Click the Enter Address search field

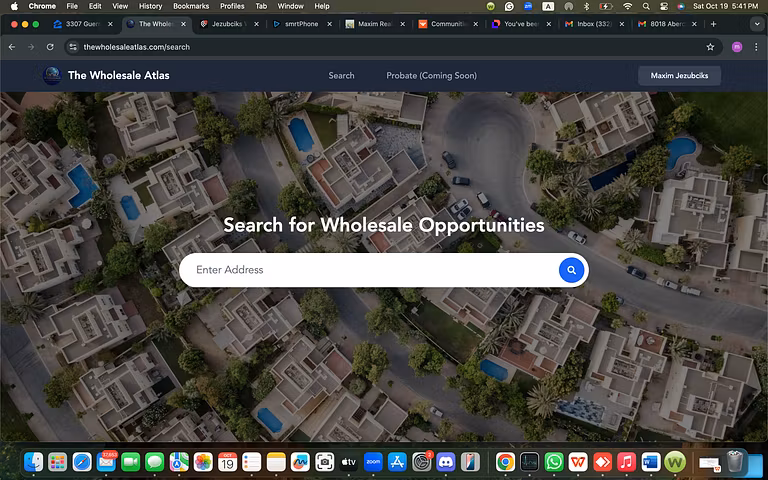[370, 270]
